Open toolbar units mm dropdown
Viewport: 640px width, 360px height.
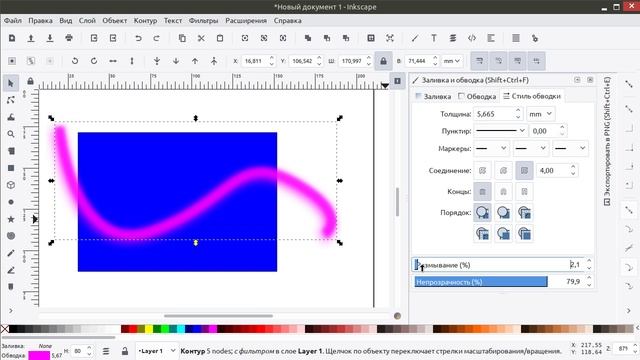click(x=452, y=61)
